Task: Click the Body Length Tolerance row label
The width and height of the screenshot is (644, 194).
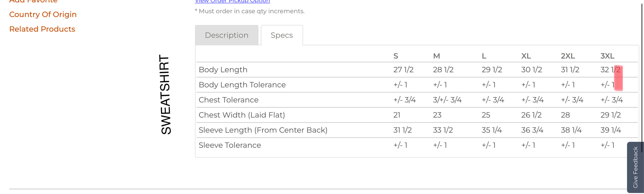Action: tap(242, 85)
